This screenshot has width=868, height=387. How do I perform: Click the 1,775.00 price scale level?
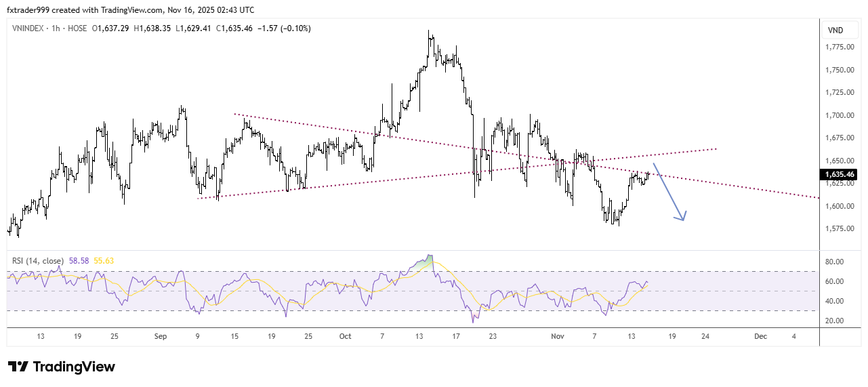click(x=839, y=47)
